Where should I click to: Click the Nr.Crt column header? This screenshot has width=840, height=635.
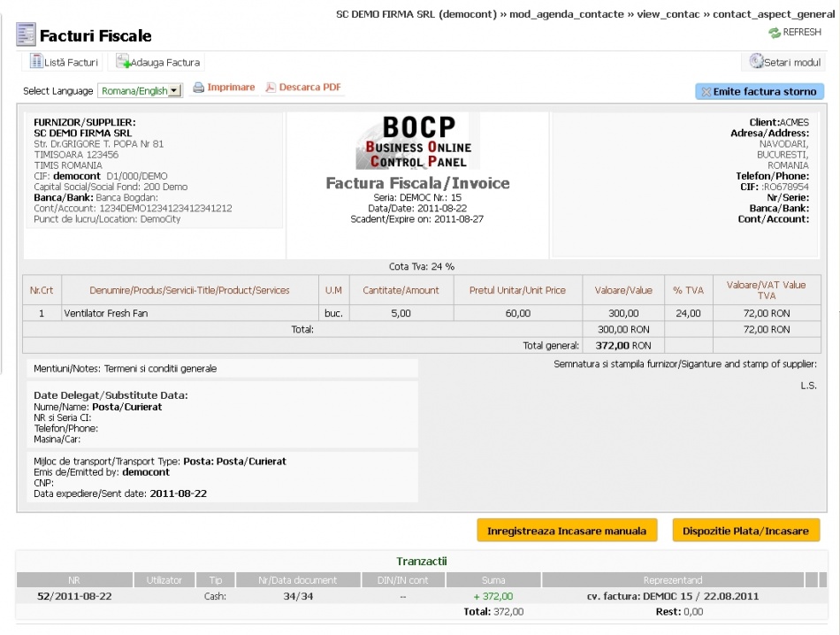click(x=42, y=290)
